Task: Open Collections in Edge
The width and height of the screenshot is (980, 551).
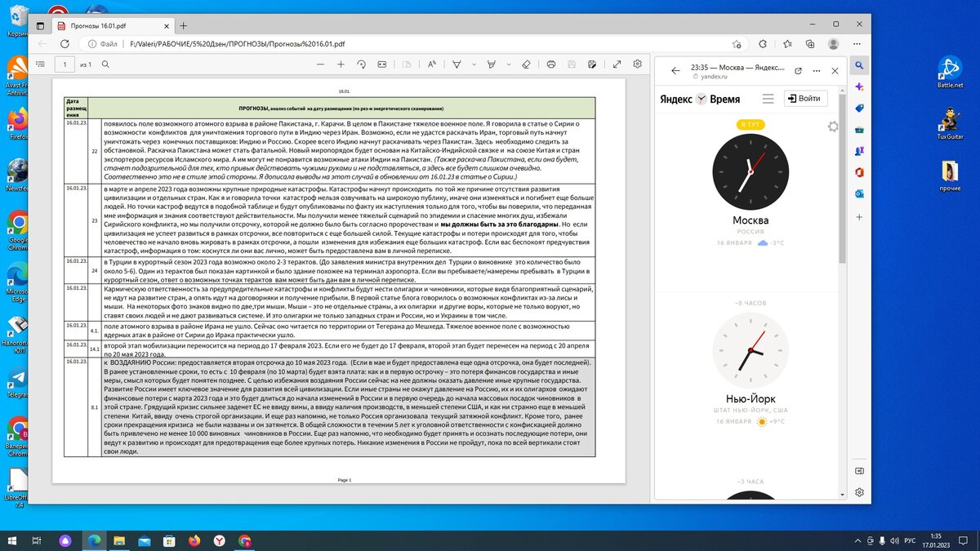Action: pyautogui.click(x=810, y=44)
